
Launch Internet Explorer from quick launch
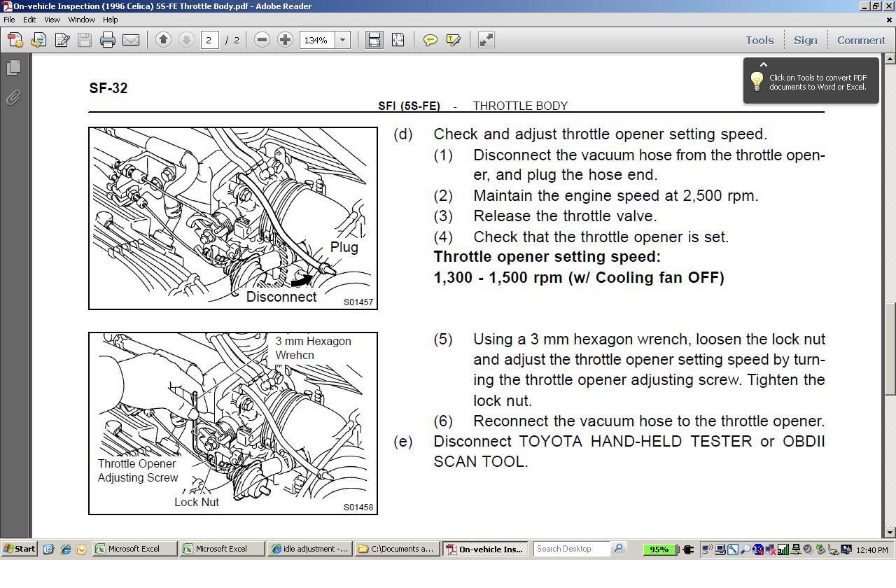coord(65,549)
